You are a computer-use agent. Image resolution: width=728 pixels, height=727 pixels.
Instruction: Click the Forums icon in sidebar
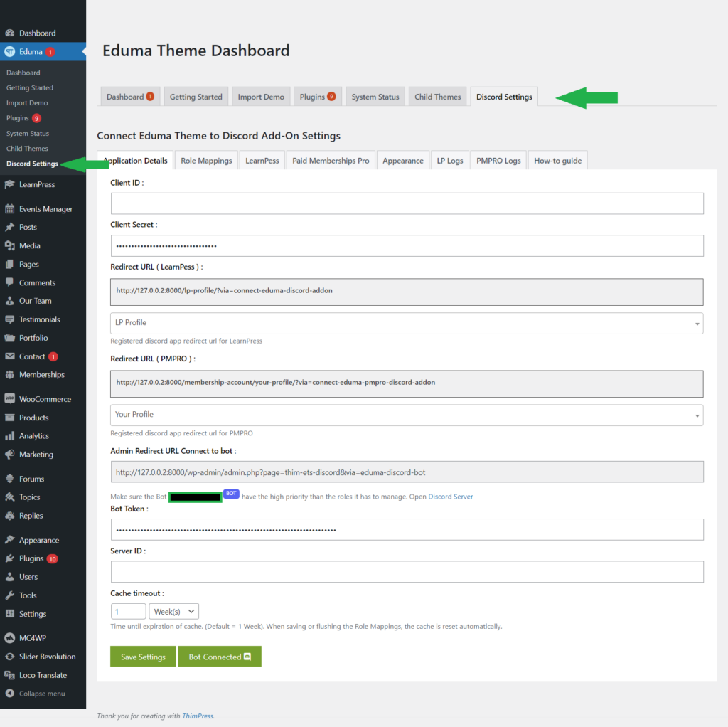(x=10, y=479)
